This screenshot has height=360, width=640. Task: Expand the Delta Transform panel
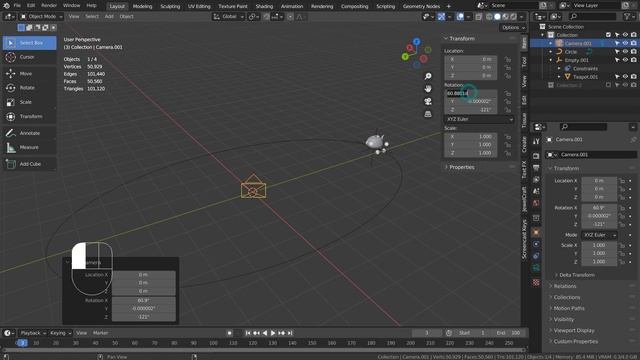pyautogui.click(x=576, y=275)
